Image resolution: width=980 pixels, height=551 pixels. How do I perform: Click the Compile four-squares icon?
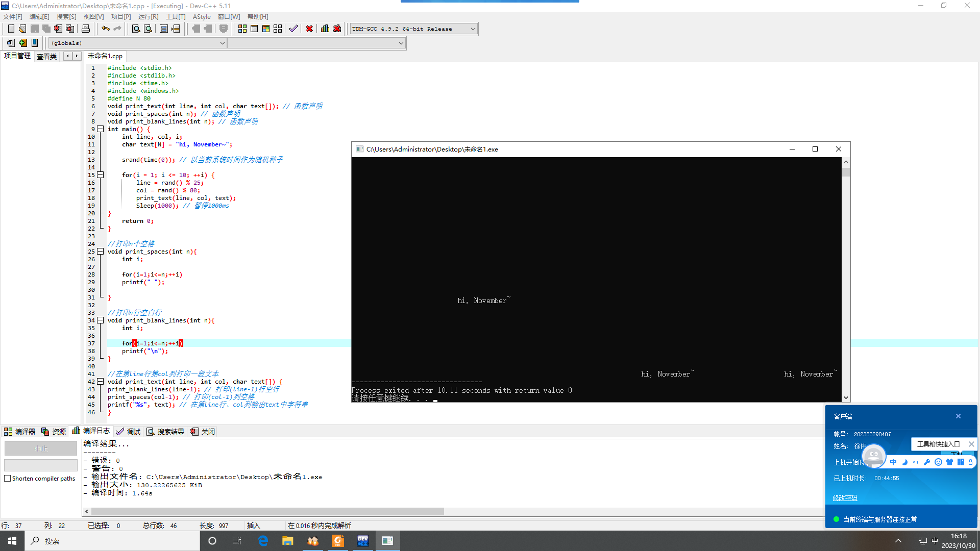tap(242, 29)
